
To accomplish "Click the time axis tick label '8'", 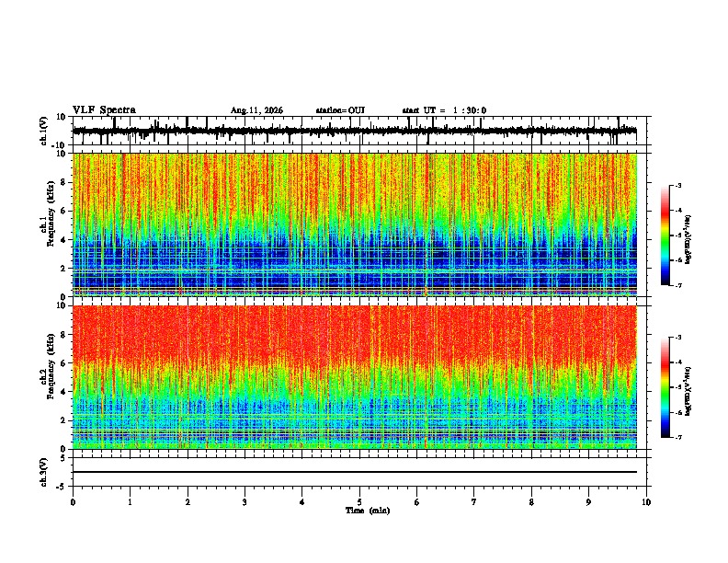I will [531, 502].
